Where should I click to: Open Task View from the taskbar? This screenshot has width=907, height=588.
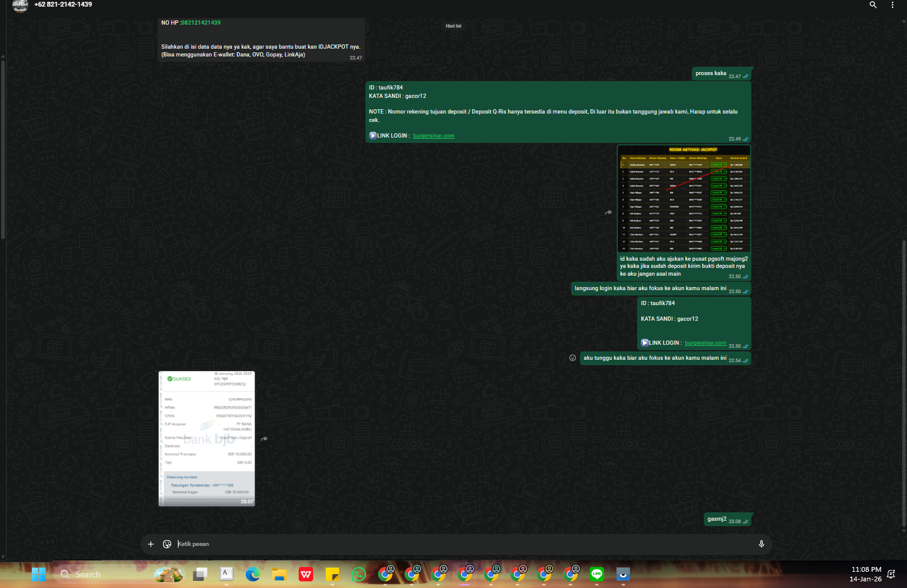pos(200,575)
